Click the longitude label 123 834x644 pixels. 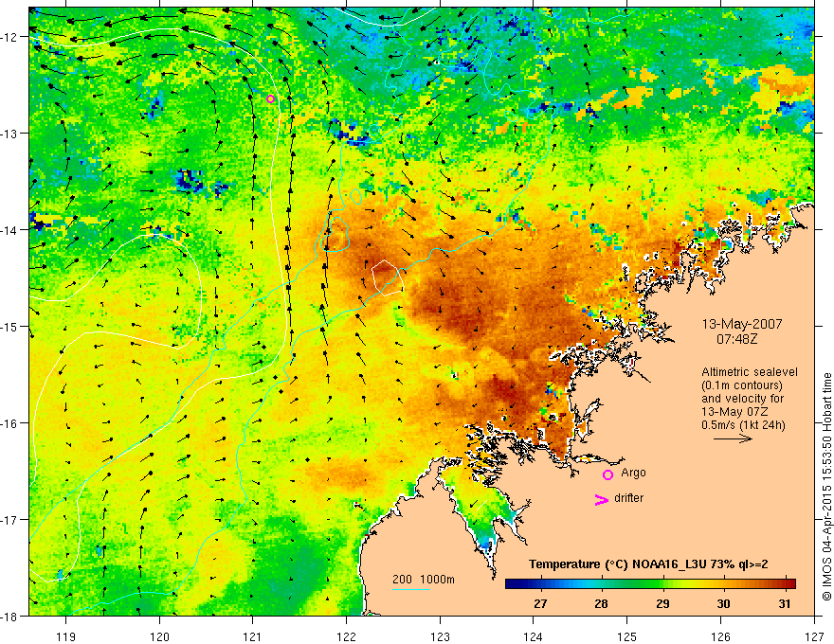coord(440,636)
